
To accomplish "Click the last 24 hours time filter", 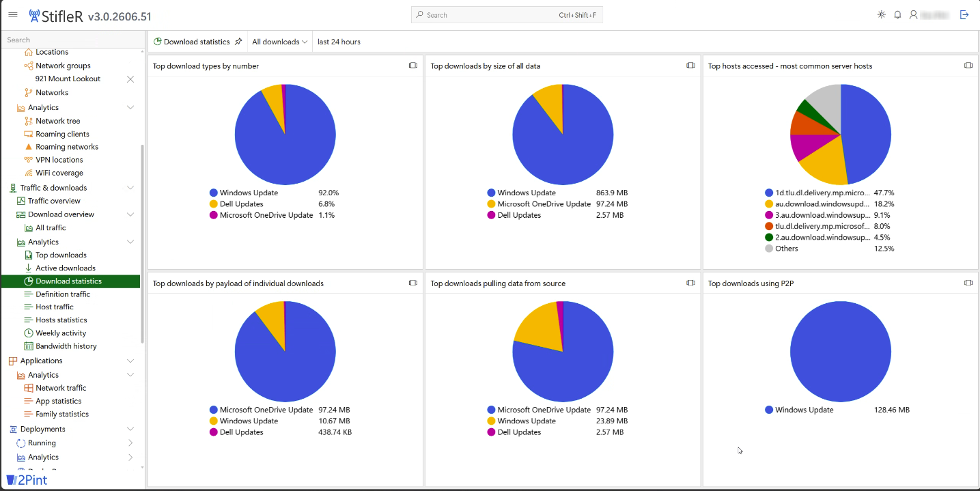I will point(339,42).
